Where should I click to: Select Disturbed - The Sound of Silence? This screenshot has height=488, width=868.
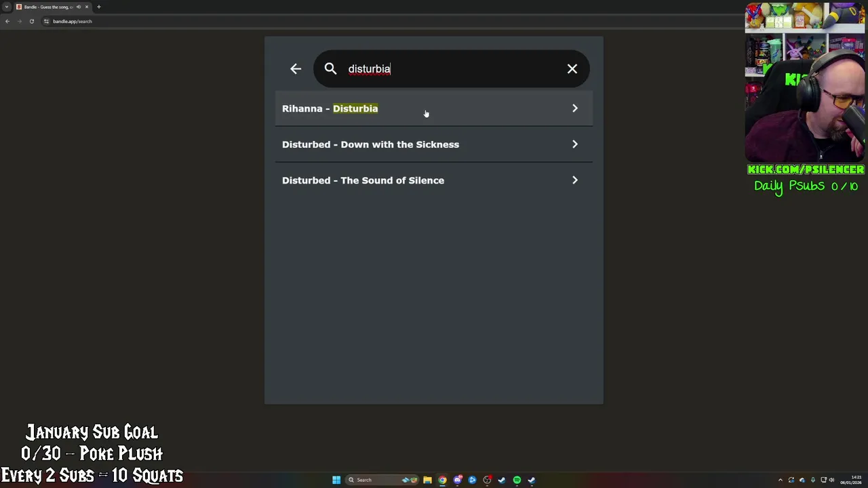tap(434, 180)
